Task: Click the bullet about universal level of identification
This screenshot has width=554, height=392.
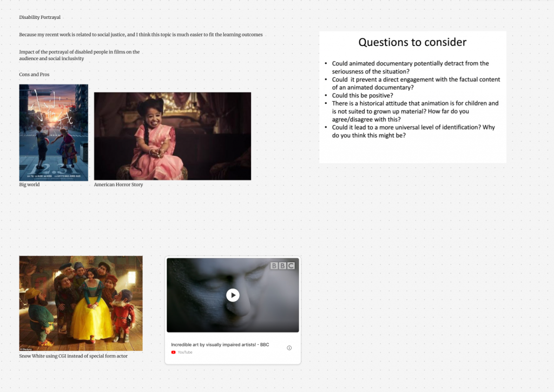Action: tap(413, 131)
